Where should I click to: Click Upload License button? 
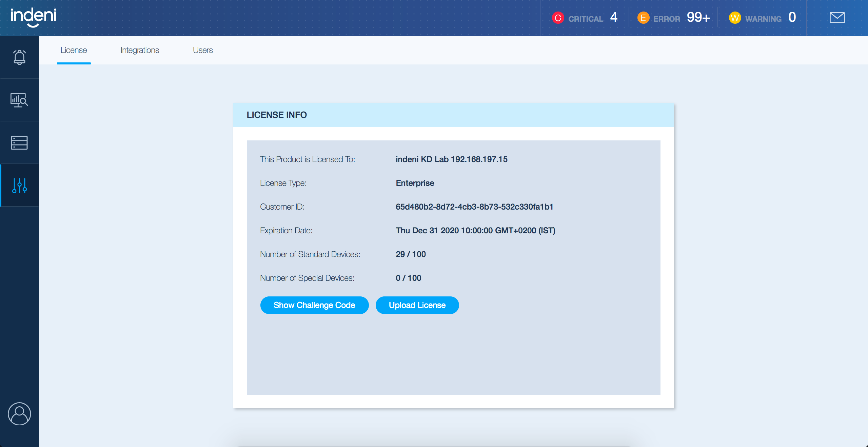pos(417,305)
